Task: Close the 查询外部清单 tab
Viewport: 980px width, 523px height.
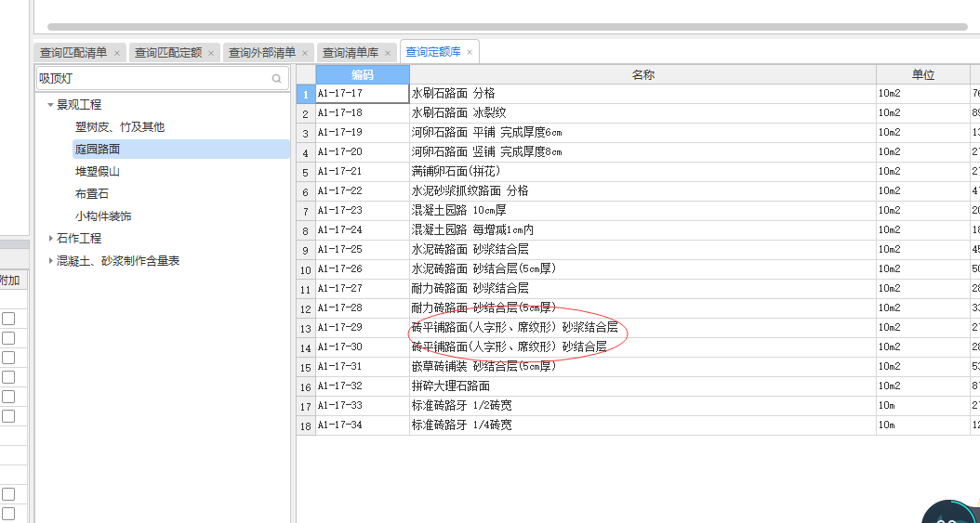Action: coord(305,53)
